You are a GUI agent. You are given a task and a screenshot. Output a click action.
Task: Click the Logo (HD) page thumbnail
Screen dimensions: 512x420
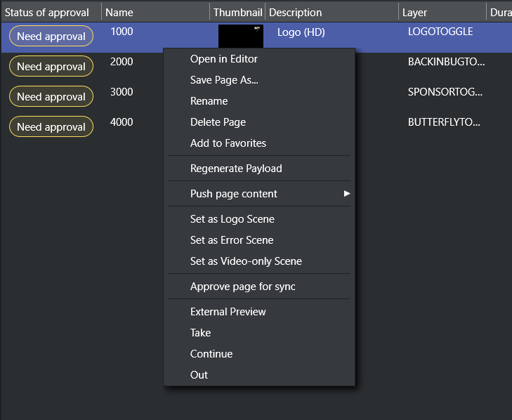coord(240,35)
